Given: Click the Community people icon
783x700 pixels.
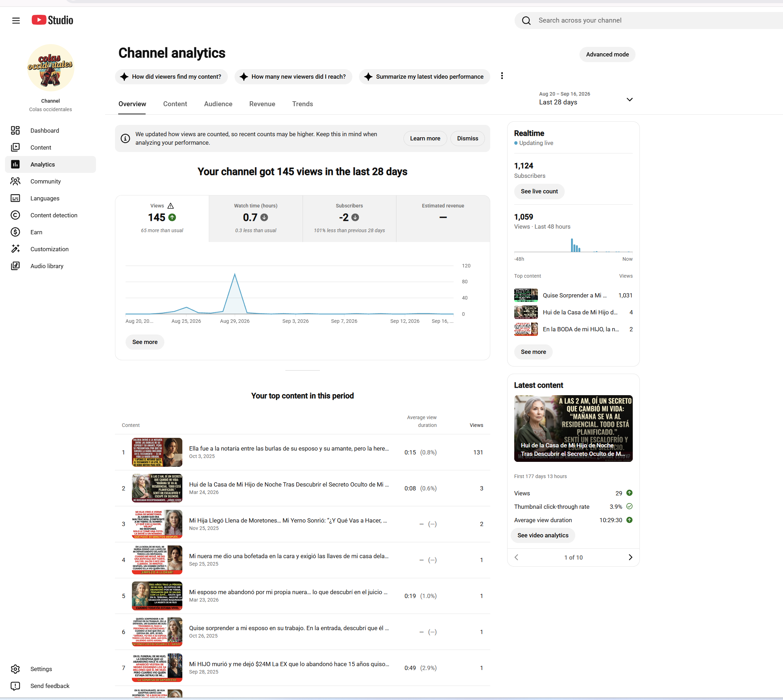Looking at the screenshot, I should (16, 181).
